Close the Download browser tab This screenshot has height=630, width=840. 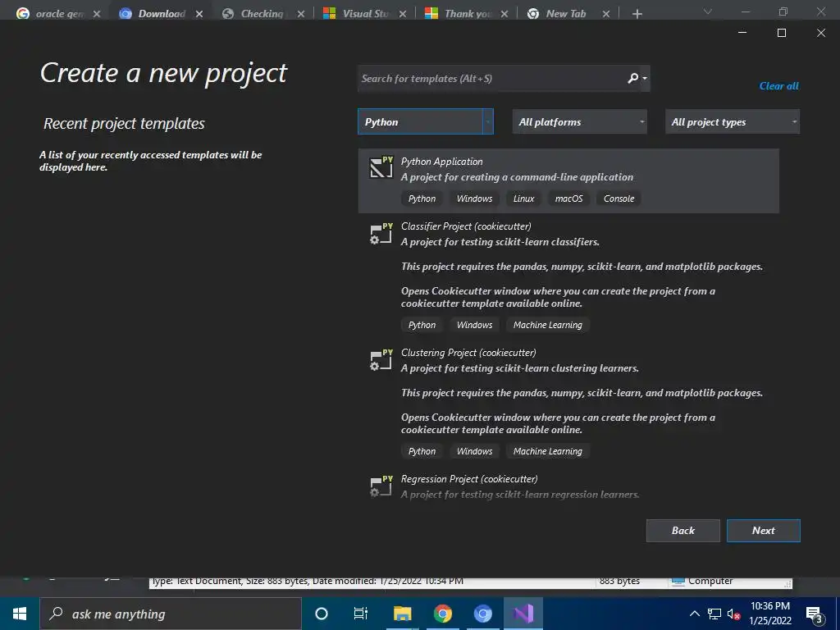(x=199, y=14)
